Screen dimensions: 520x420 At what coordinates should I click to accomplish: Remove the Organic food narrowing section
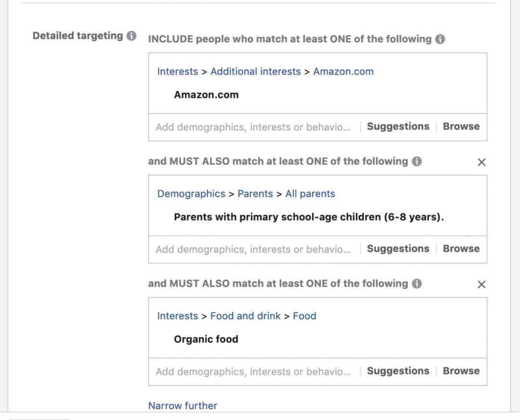point(481,285)
